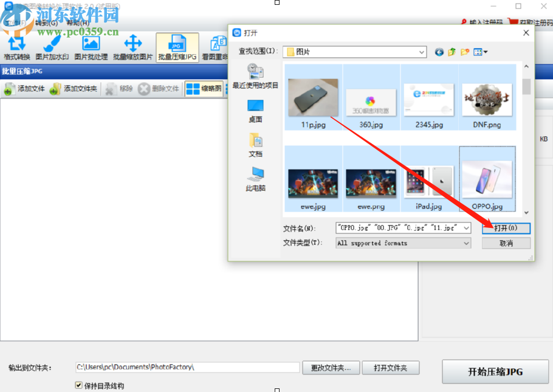Go to 此电脑 in places bar
553x392 pixels.
255,179
